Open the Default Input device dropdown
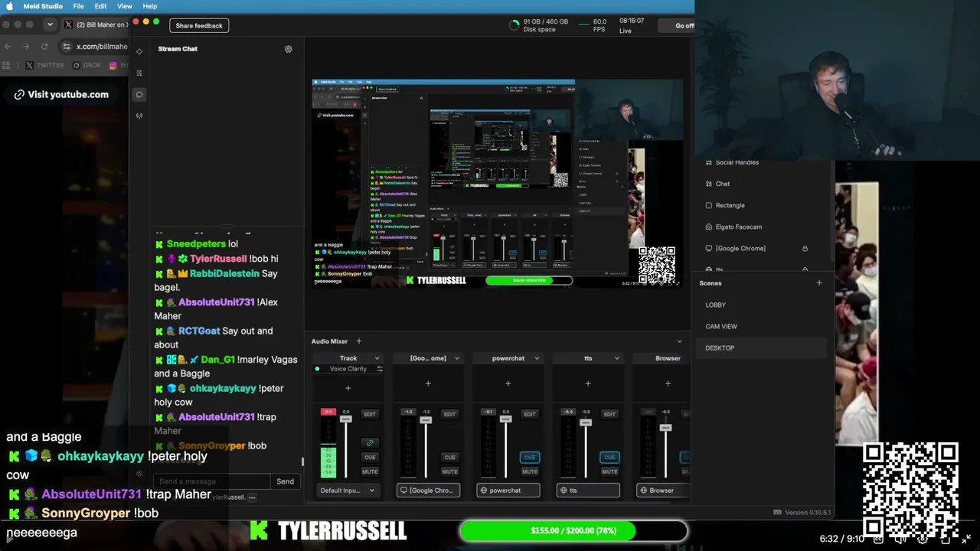This screenshot has width=980, height=551. click(x=348, y=491)
